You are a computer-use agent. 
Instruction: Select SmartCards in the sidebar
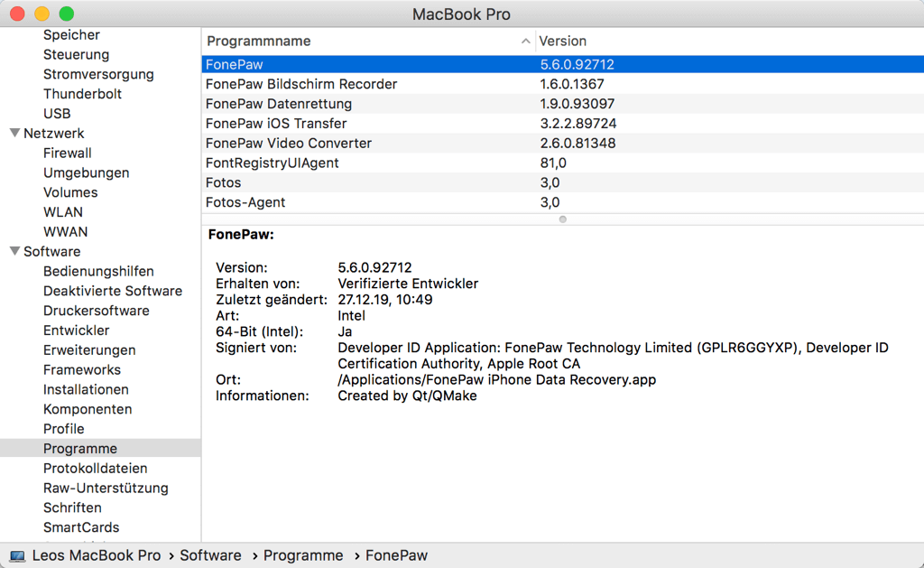click(80, 527)
